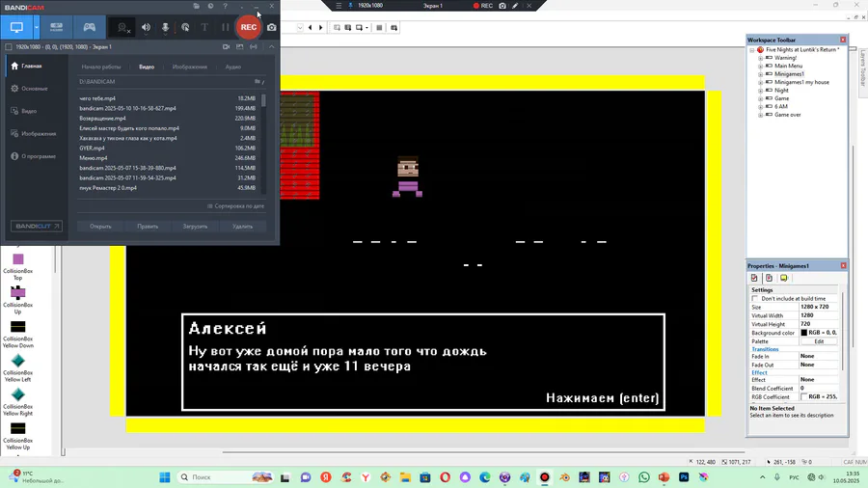Viewport: 868px width, 488px height.
Task: Click the Править button
Action: (148, 227)
